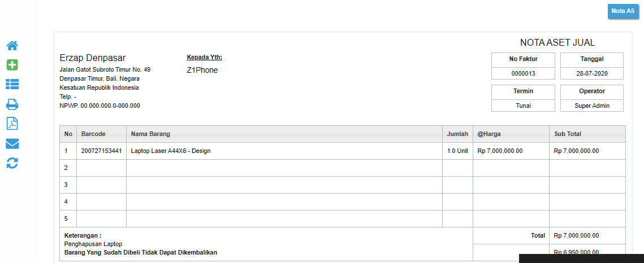This screenshot has height=263, width=644.
Task: Click customer name Z1Phone
Action: pos(202,70)
